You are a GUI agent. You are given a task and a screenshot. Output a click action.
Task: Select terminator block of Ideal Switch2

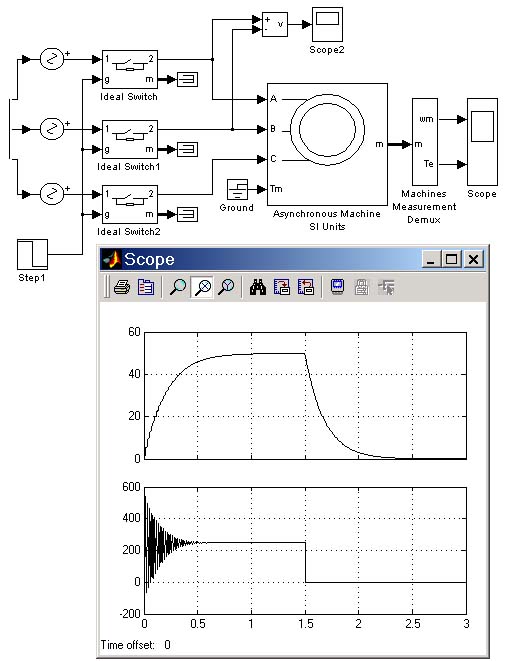[187, 215]
